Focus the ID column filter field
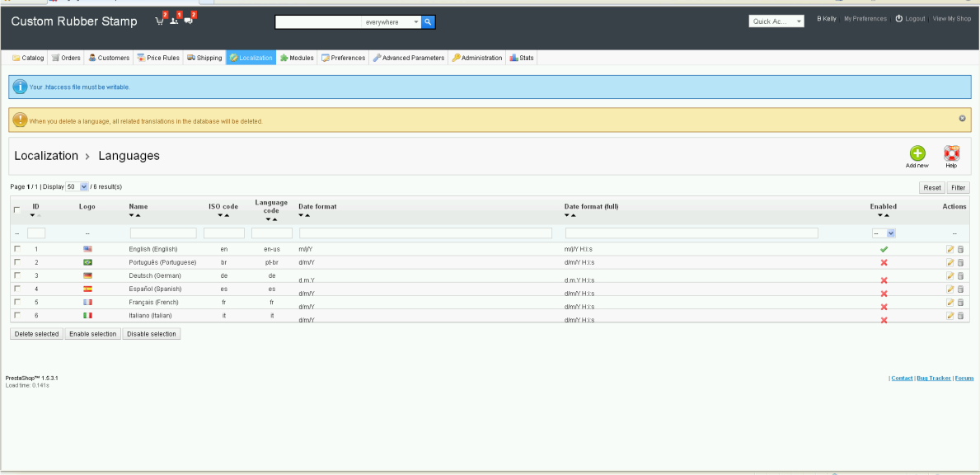980x475 pixels. (x=36, y=233)
